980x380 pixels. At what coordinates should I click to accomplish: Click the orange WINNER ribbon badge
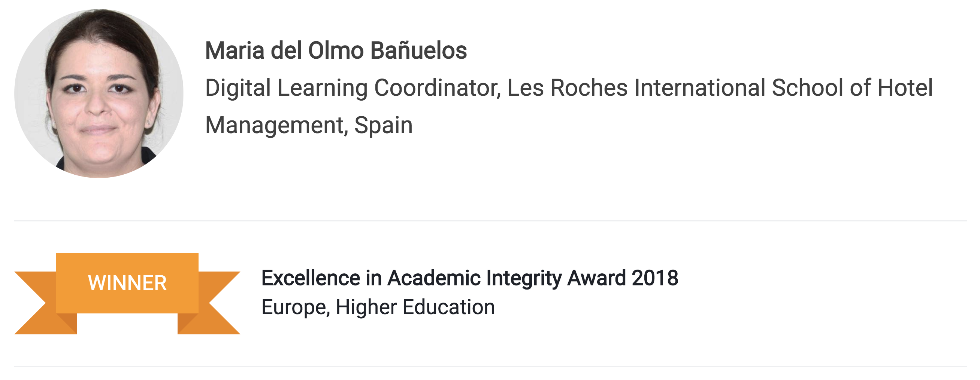coord(127,293)
